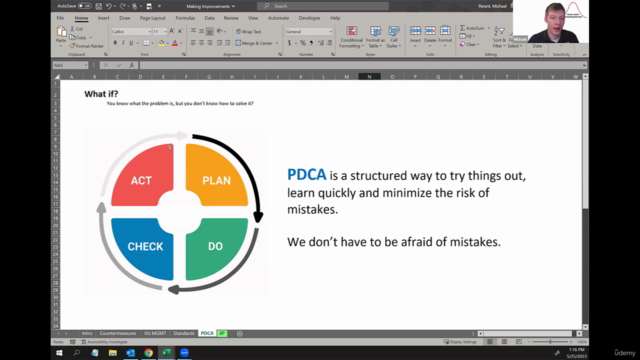Open Google Chrome from the taskbar
Viewport: 640px width, 360px height.
tap(149, 353)
